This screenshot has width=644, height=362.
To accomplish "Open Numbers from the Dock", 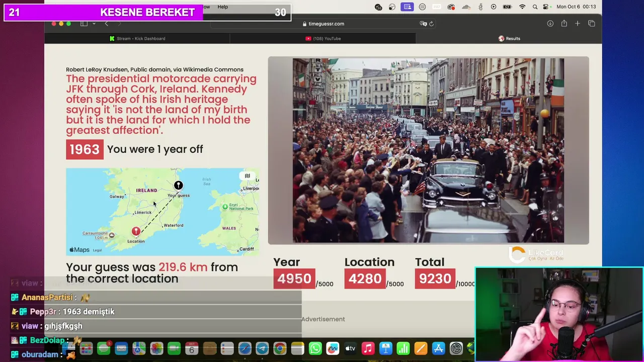I will click(403, 348).
